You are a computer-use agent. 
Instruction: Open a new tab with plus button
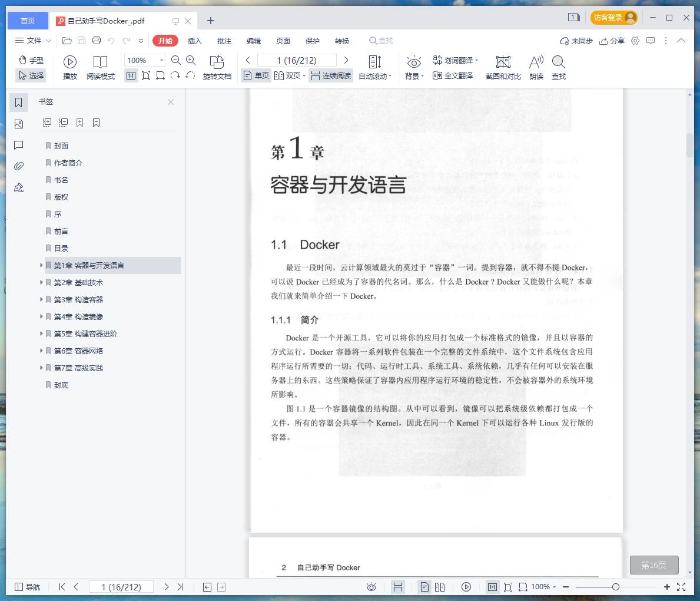[x=211, y=21]
